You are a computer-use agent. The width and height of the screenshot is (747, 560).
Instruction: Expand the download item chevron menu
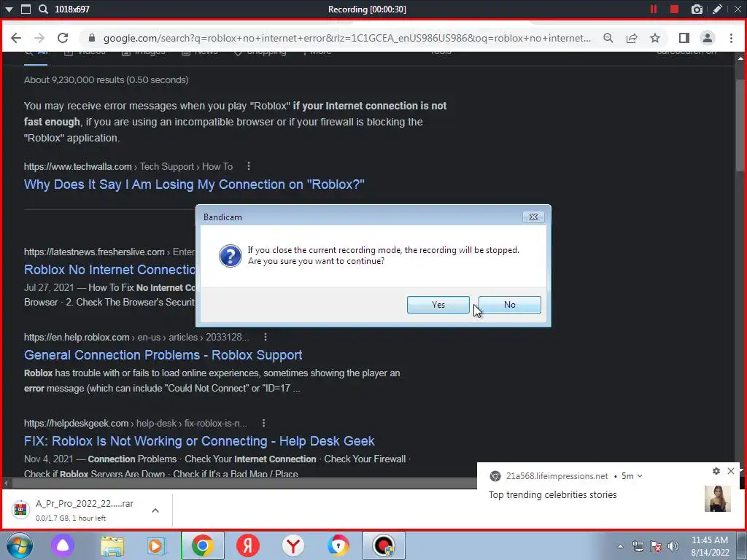click(155, 510)
